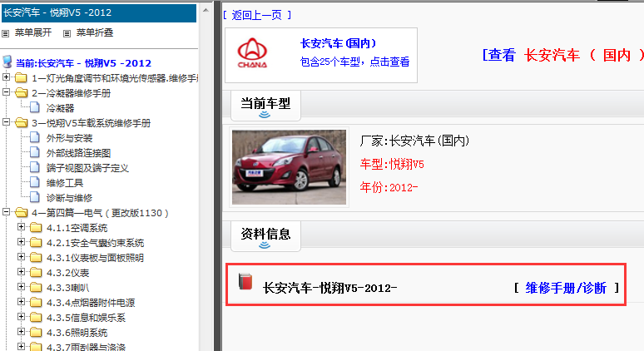Open the 维修手册/诊断 link
Screen dimensions: 644x351
coord(566,288)
